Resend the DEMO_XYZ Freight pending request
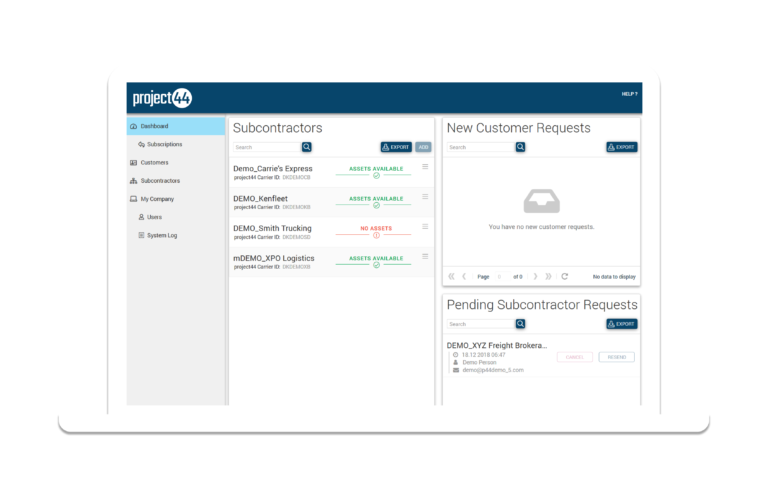 point(617,357)
